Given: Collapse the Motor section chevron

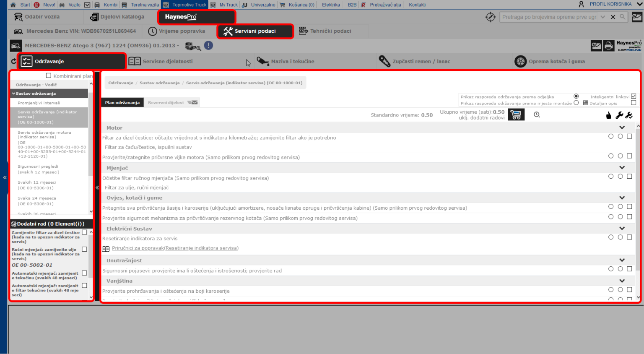Looking at the screenshot, I should pyautogui.click(x=622, y=128).
